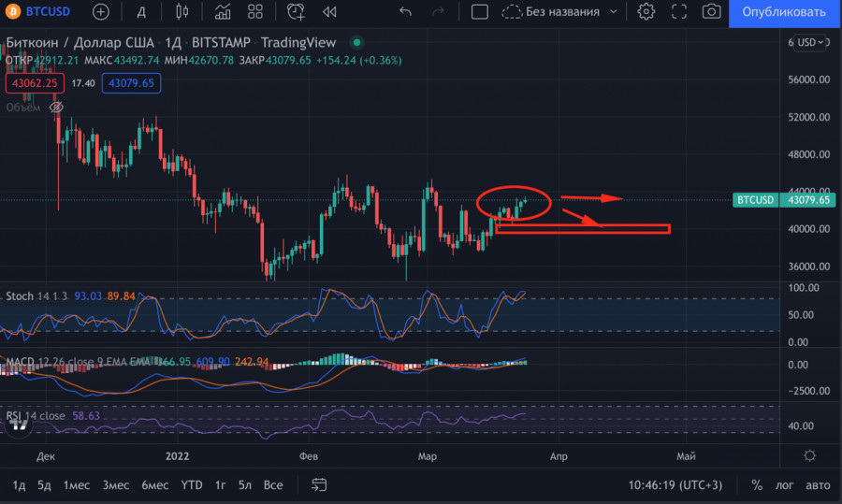
Task: Open the indicators menu
Action: [x=223, y=11]
